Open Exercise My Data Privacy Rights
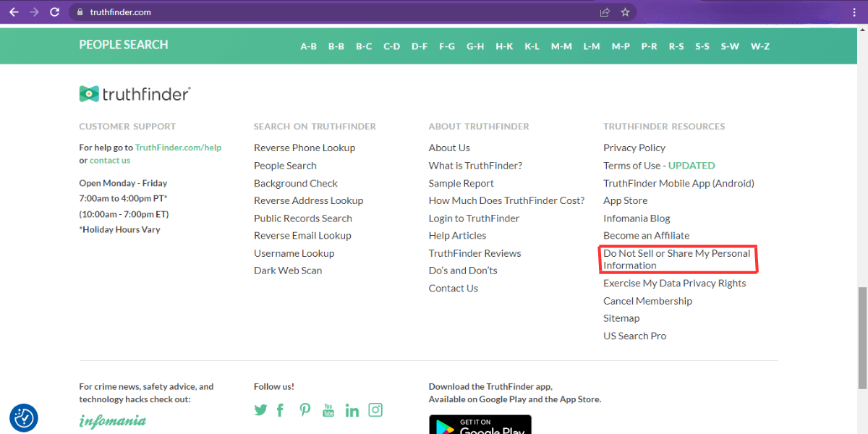The image size is (868, 434). point(675,284)
